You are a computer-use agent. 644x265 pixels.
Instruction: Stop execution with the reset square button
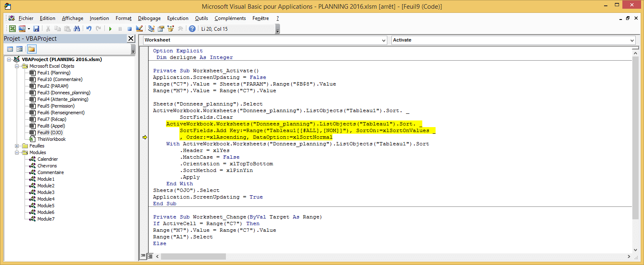(129, 29)
